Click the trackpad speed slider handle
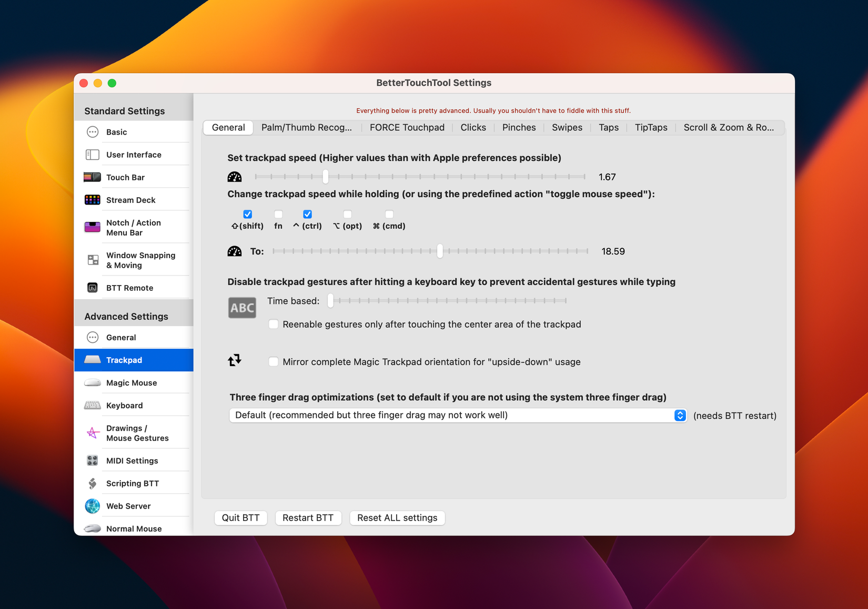 click(326, 177)
